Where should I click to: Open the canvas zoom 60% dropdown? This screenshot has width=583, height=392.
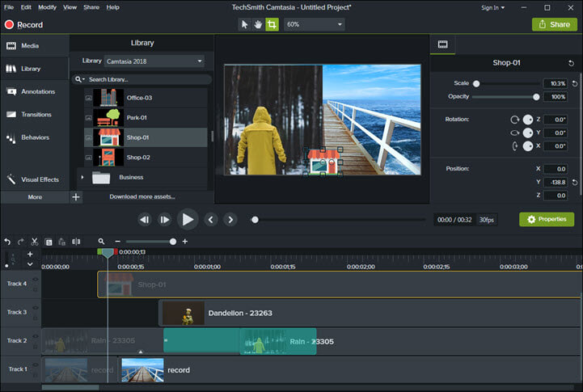[x=314, y=24]
